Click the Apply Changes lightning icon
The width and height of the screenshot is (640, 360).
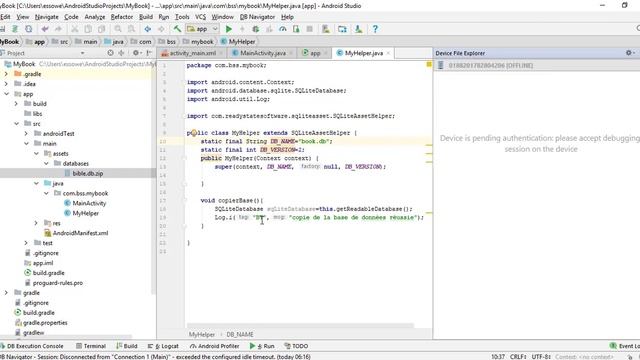coord(242,29)
